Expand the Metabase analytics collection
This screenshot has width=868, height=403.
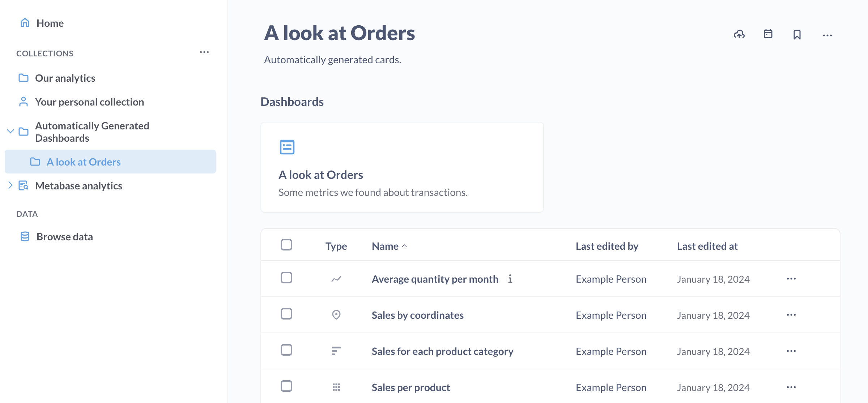click(10, 185)
